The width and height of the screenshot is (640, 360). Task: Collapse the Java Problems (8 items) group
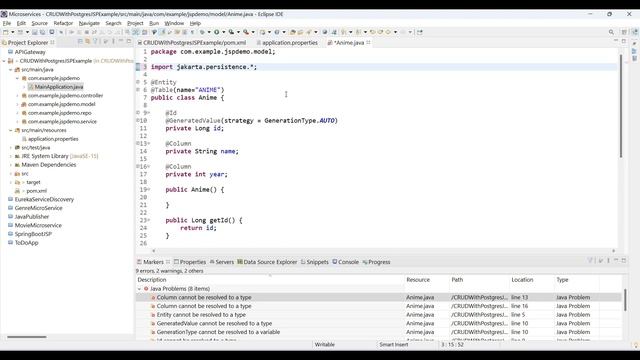tap(139, 289)
